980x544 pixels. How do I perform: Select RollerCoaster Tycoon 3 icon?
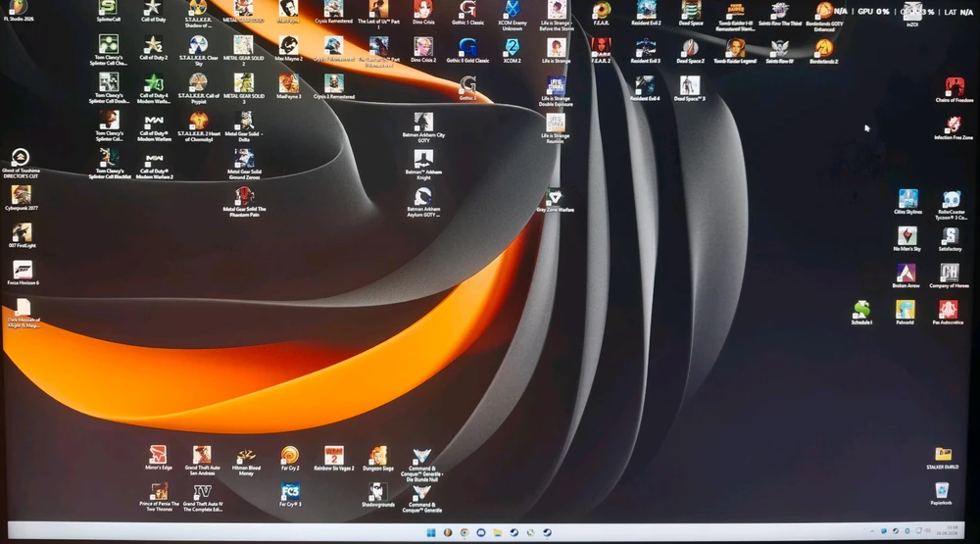952,205
